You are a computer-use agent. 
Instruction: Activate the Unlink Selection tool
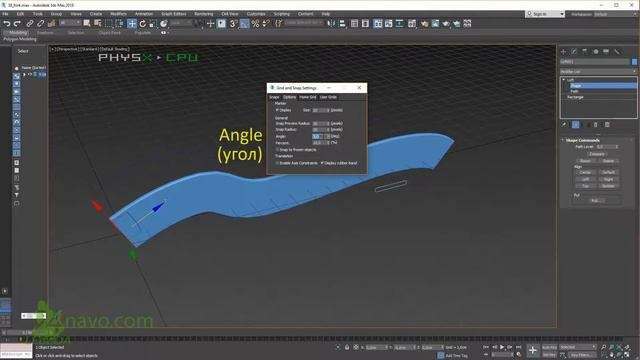pos(40,24)
